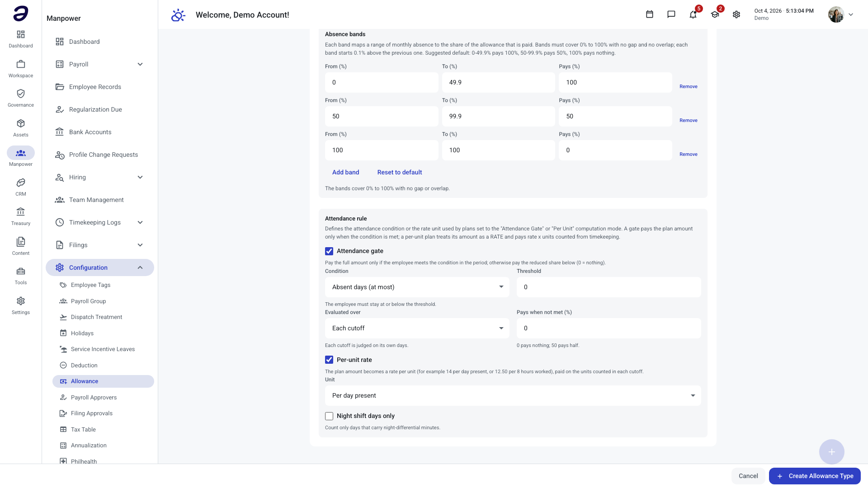
Task: Open Treasury module in left rail
Action: pyautogui.click(x=21, y=216)
